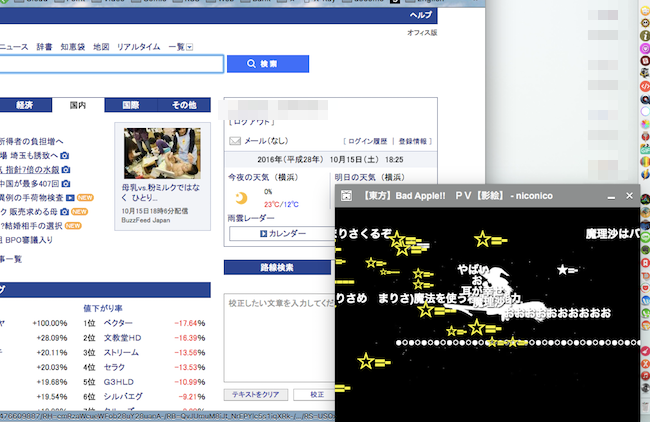Open 今夜の天気(横浜) forecast link
The height and width of the screenshot is (422, 650).
click(x=263, y=177)
